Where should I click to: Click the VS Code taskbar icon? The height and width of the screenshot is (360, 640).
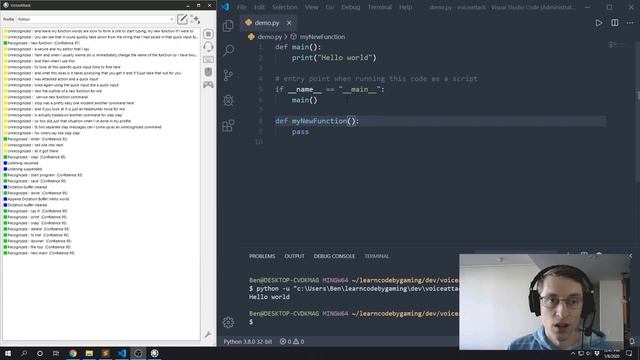click(122, 353)
